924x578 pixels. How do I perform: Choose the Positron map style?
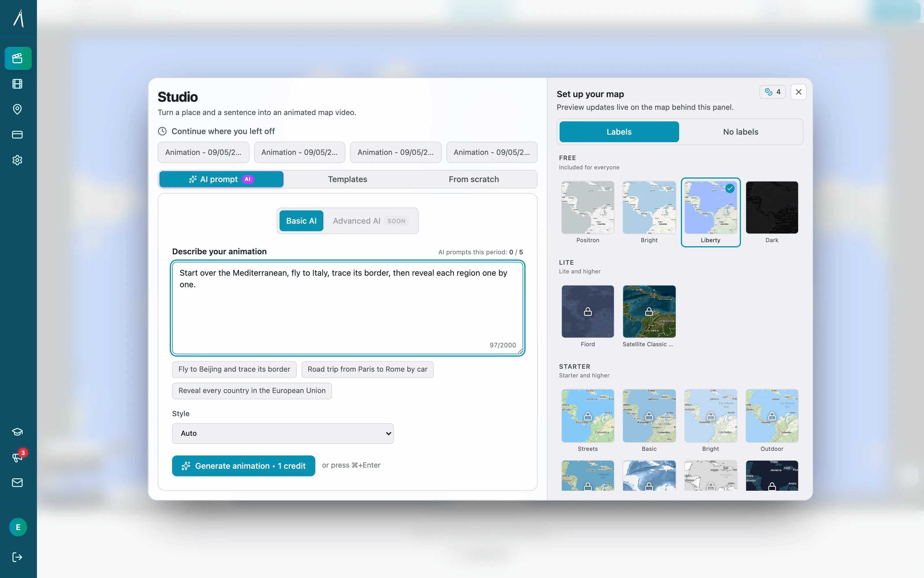coord(588,212)
